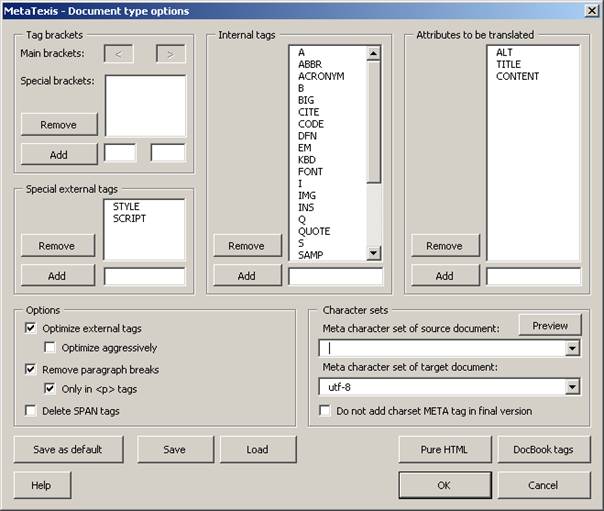
Task: Click Add button in Tag brackets
Action: tap(59, 154)
